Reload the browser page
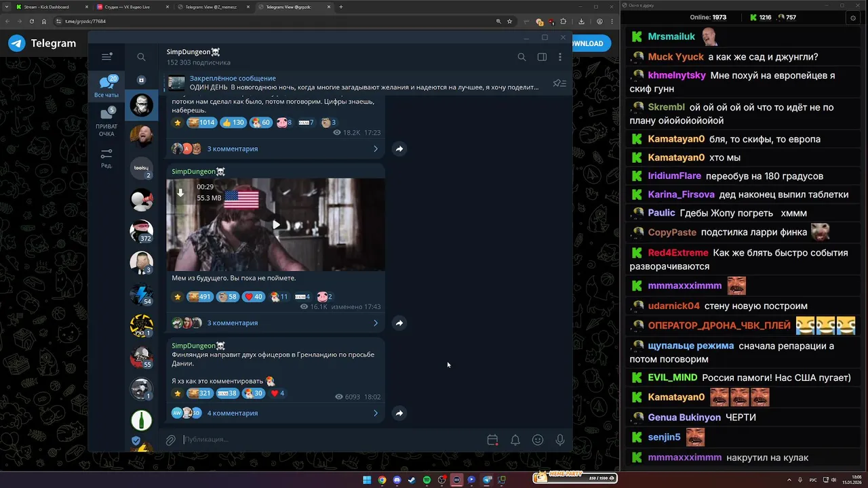Screen dimensions: 868x488 31,22
